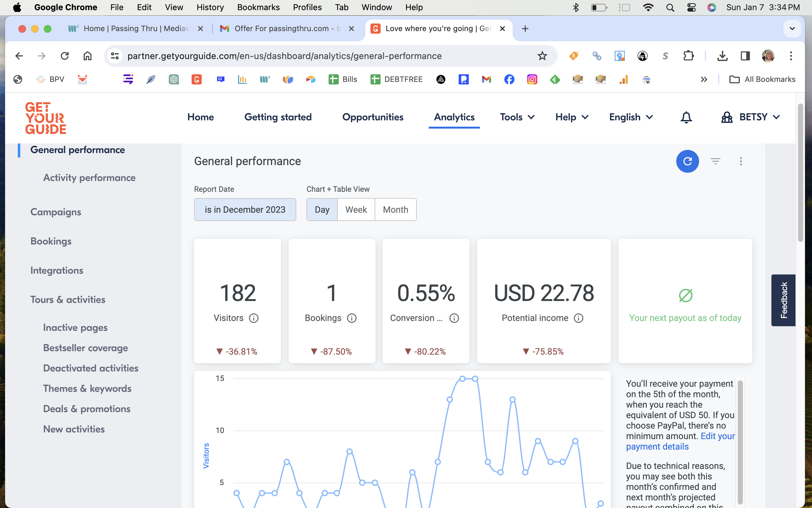Open the History menu in the menu bar
The image size is (812, 508).
[x=210, y=7]
